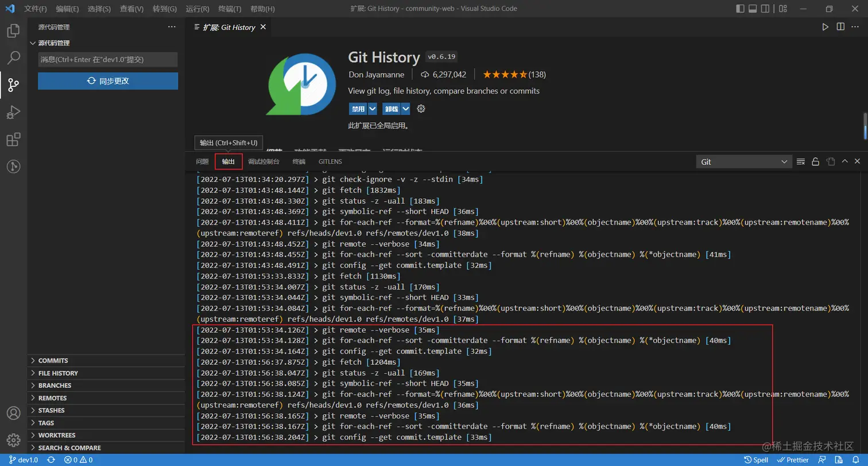Image resolution: width=868 pixels, height=466 pixels.
Task: Expand the WORKTREES section
Action: pyautogui.click(x=106, y=436)
